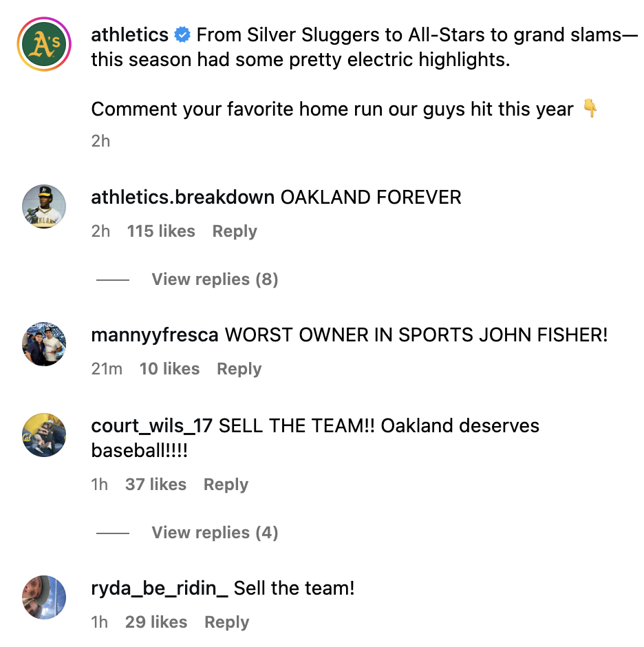Image resolution: width=644 pixels, height=647 pixels.
Task: Open mannyyfresca's profile avatar
Action: pyautogui.click(x=44, y=344)
